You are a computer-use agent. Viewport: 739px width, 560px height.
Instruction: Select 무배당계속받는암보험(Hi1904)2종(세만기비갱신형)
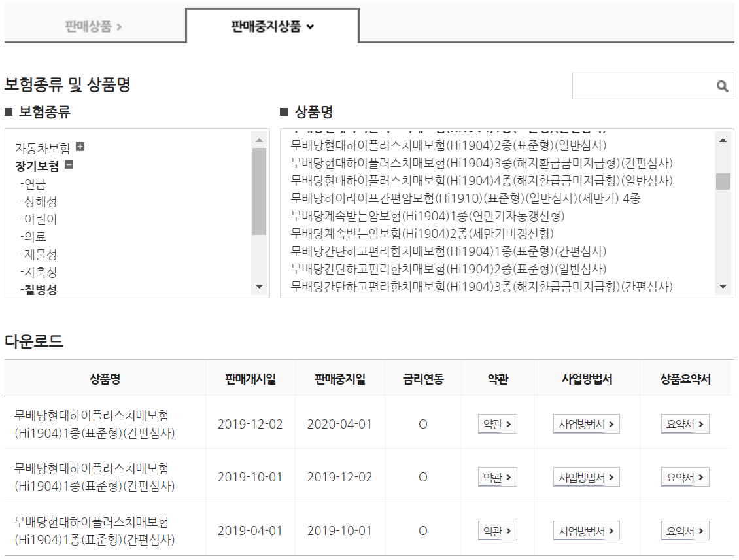click(x=422, y=234)
